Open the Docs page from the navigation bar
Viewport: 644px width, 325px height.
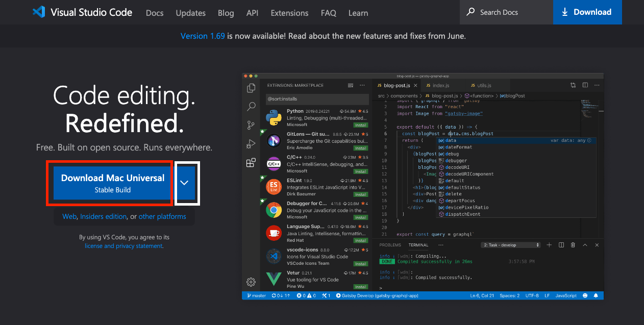click(x=155, y=13)
